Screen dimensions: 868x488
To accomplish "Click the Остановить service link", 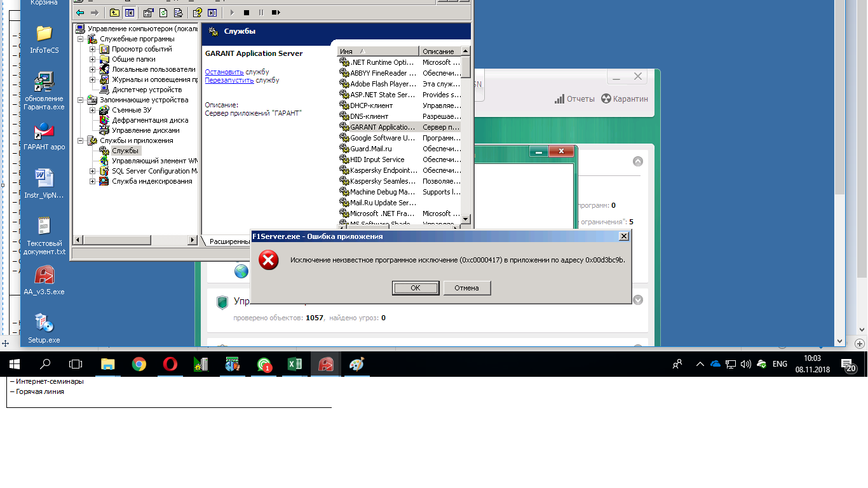I will [x=224, y=72].
